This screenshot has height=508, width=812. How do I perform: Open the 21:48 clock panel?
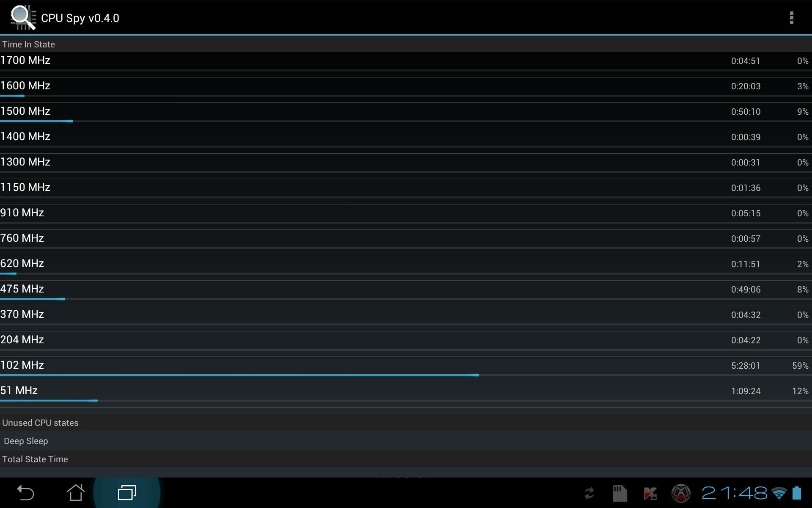(x=735, y=493)
